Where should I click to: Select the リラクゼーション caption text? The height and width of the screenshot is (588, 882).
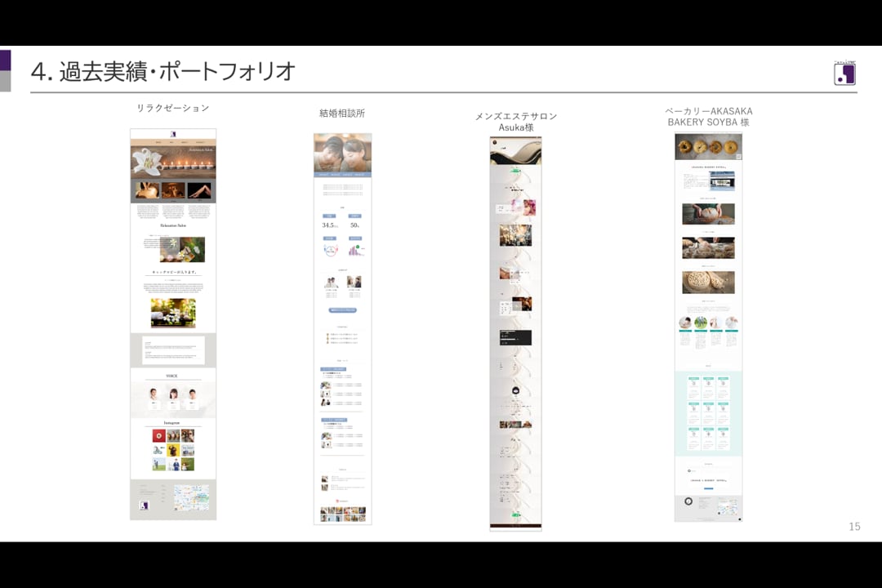pyautogui.click(x=173, y=108)
